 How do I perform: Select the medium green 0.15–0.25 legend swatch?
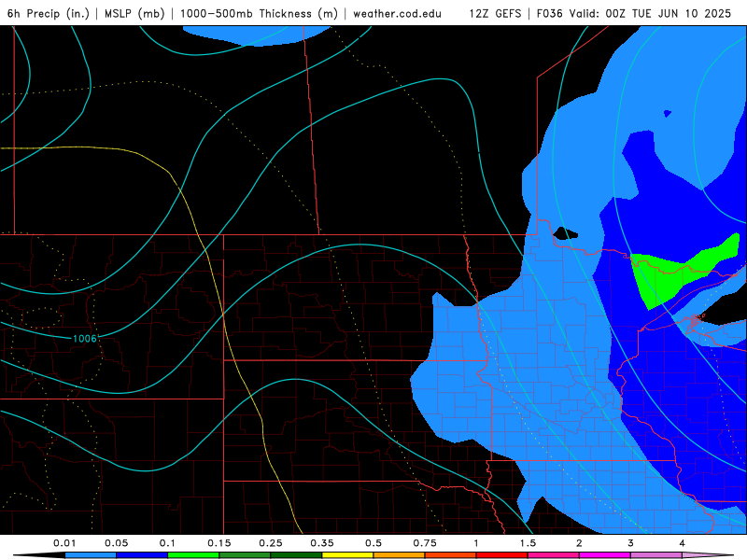pos(245,555)
